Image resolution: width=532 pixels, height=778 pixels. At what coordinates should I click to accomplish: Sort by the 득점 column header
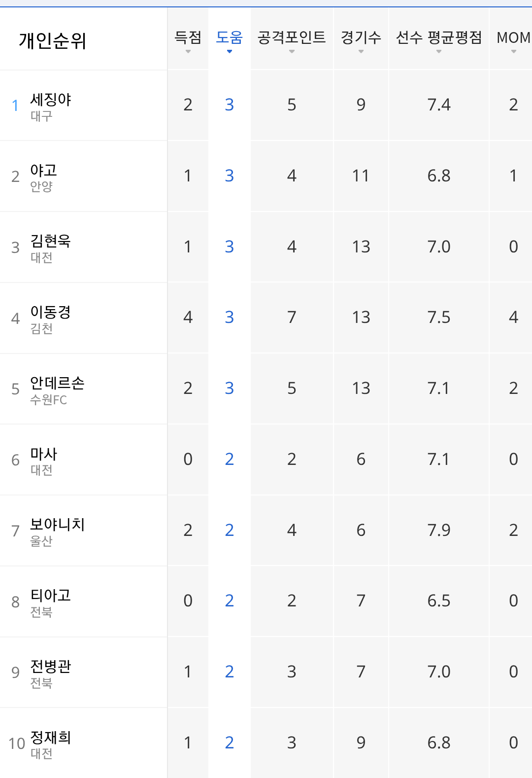tap(188, 38)
